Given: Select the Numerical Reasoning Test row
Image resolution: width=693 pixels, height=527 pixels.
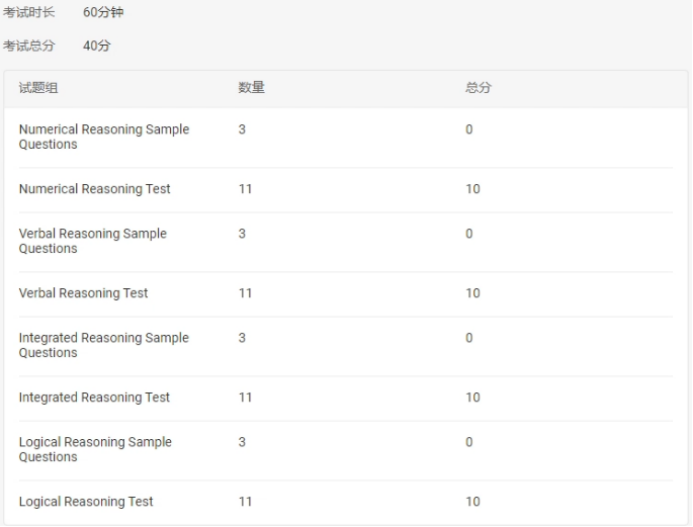Looking at the screenshot, I should click(x=94, y=189).
